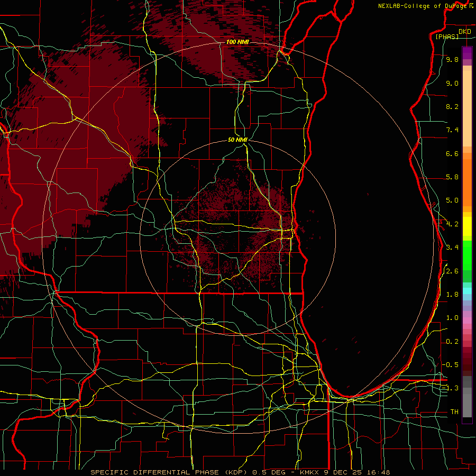Click the 8.2 scale value
476x476 pixels.
[x=452, y=106]
